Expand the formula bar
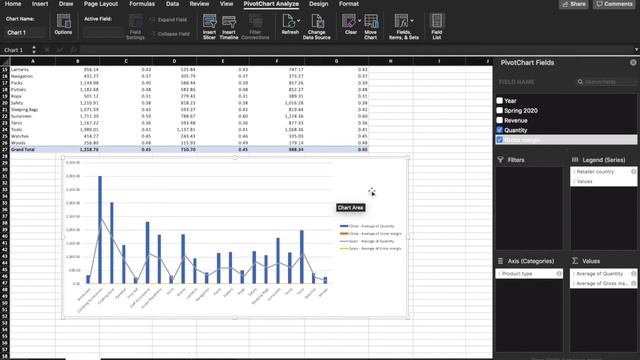The height and width of the screenshot is (360, 640). click(x=636, y=50)
